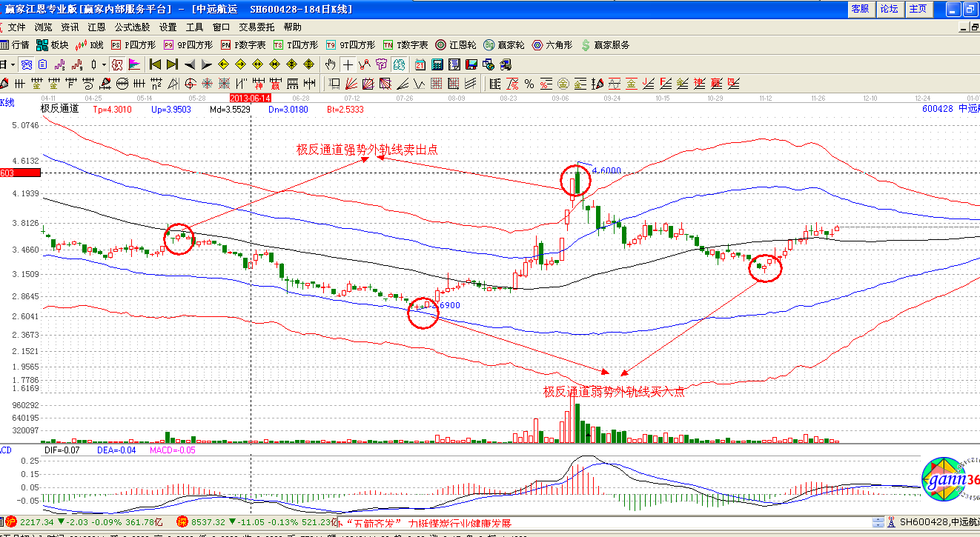Click the 论坛 forum button
The height and width of the screenshot is (537, 980).
889,9
